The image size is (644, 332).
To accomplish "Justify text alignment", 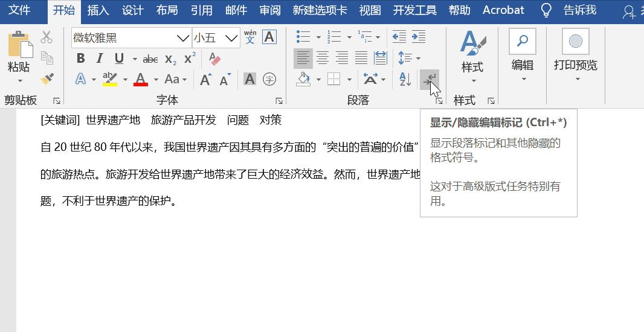I will (361, 59).
